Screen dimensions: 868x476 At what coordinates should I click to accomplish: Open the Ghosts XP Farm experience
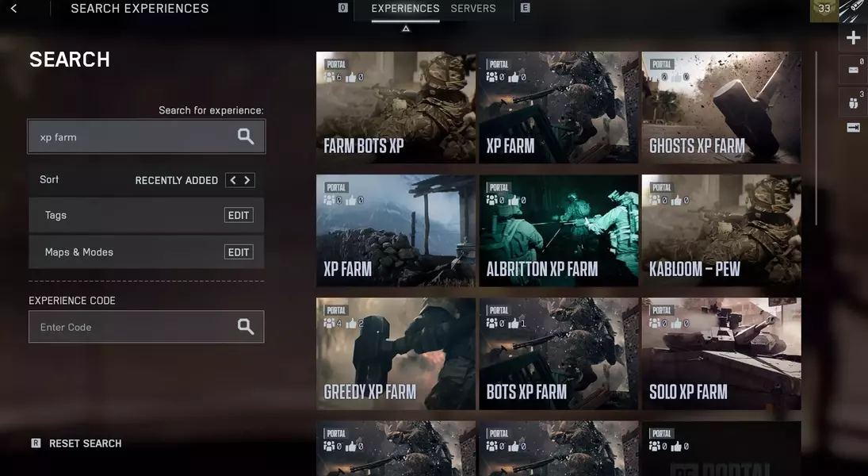721,108
